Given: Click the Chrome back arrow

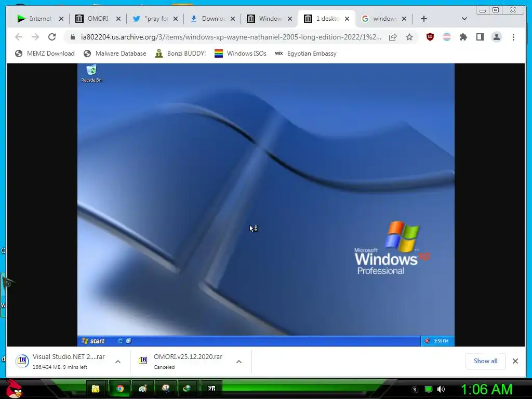Looking at the screenshot, I should [19, 37].
